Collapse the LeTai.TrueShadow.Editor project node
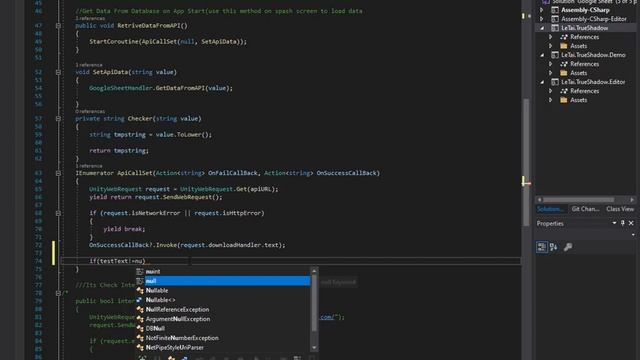Image resolution: width=640 pixels, height=360 pixels. tap(542, 82)
